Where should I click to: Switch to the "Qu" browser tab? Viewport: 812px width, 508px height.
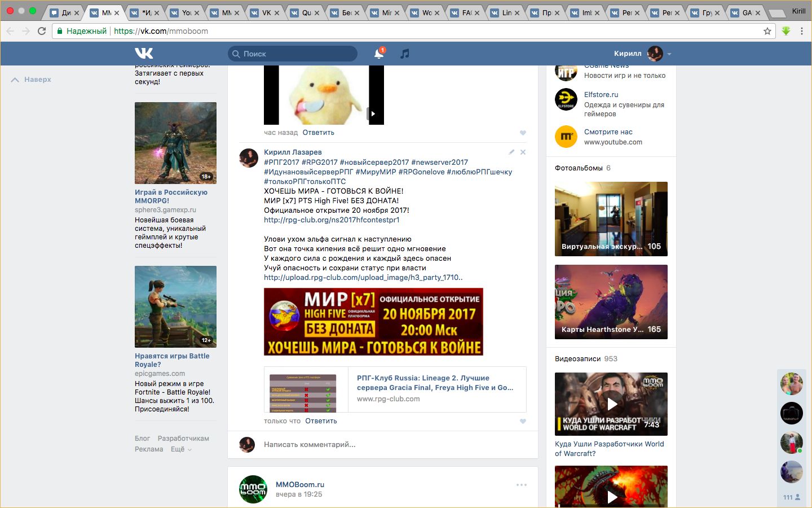point(305,12)
